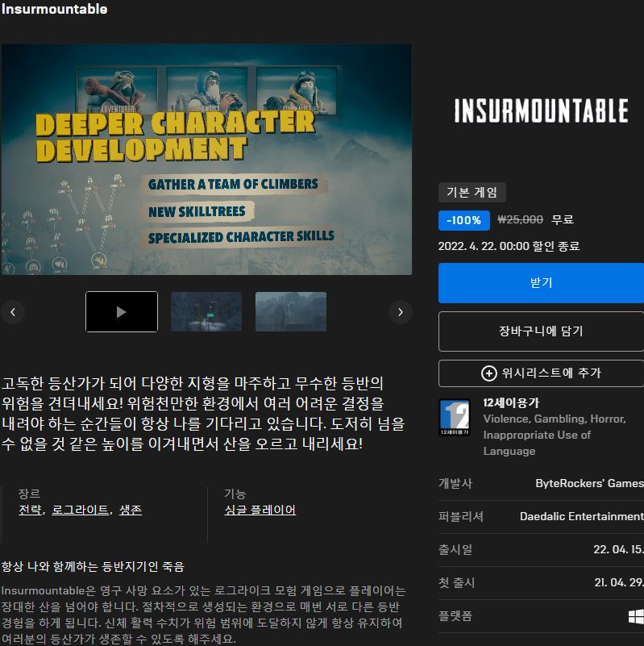Click the 퍼블리셔 row label
Screen dimensions: 644x646
tap(461, 517)
